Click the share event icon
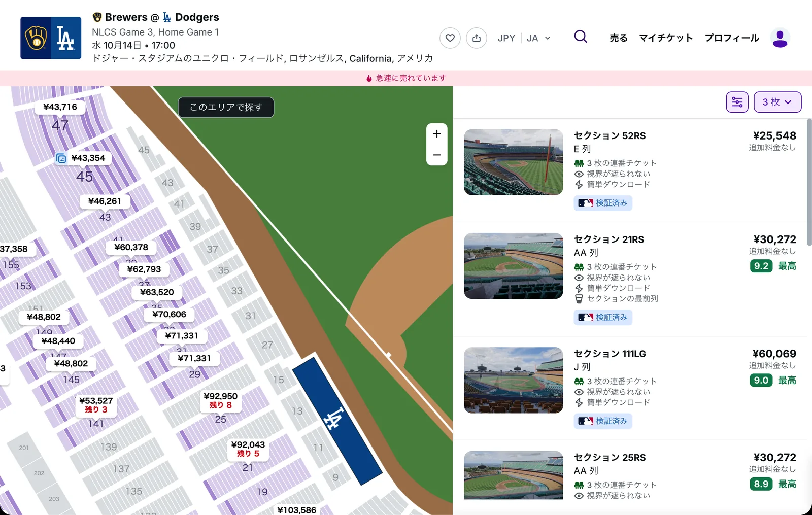This screenshot has width=812, height=515. click(x=477, y=38)
